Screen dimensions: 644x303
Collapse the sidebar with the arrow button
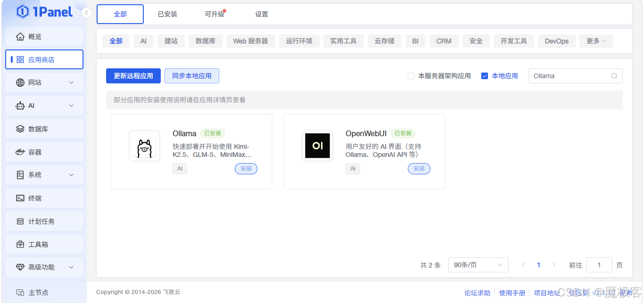coord(87,13)
